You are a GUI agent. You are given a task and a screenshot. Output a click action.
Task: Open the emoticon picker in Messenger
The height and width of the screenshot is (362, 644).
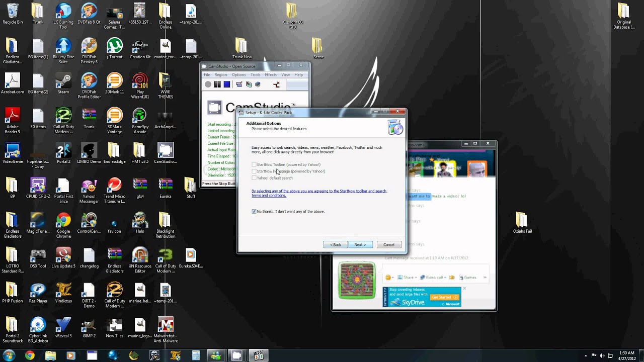click(x=389, y=277)
